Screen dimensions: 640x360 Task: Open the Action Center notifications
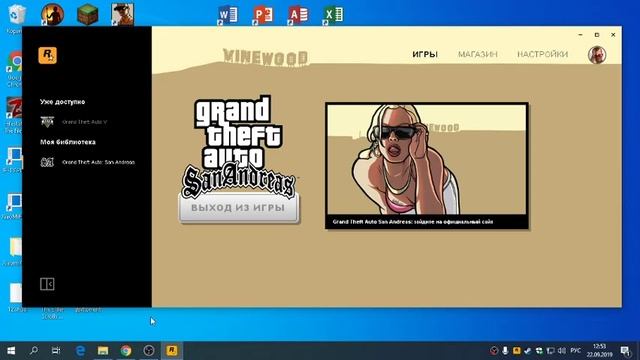[625, 351]
